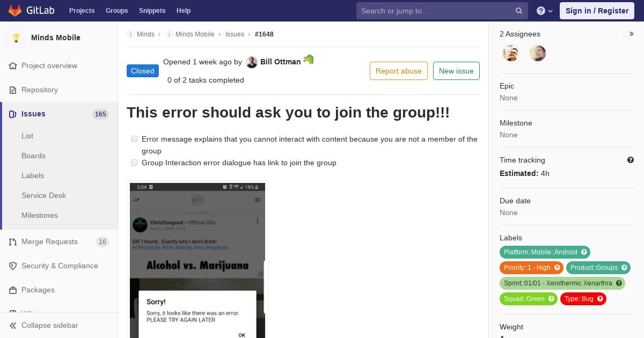Viewport: 644px width, 338px height.
Task: Click the Time tracking help icon
Action: pyautogui.click(x=631, y=160)
